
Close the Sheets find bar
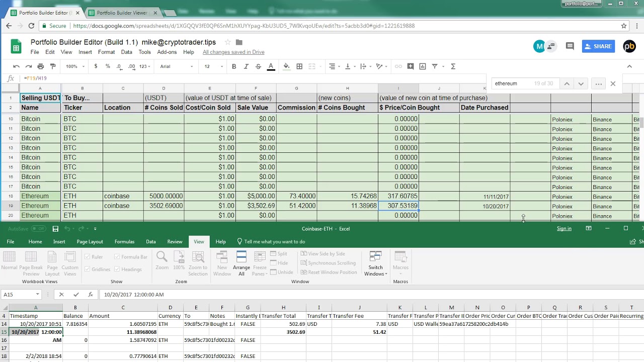[x=613, y=84]
